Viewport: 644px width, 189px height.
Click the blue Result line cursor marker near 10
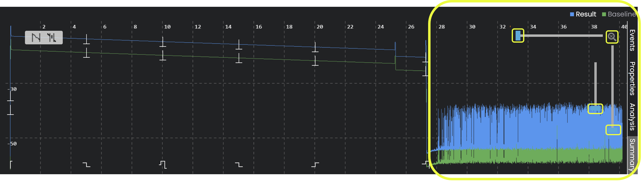[x=163, y=42]
